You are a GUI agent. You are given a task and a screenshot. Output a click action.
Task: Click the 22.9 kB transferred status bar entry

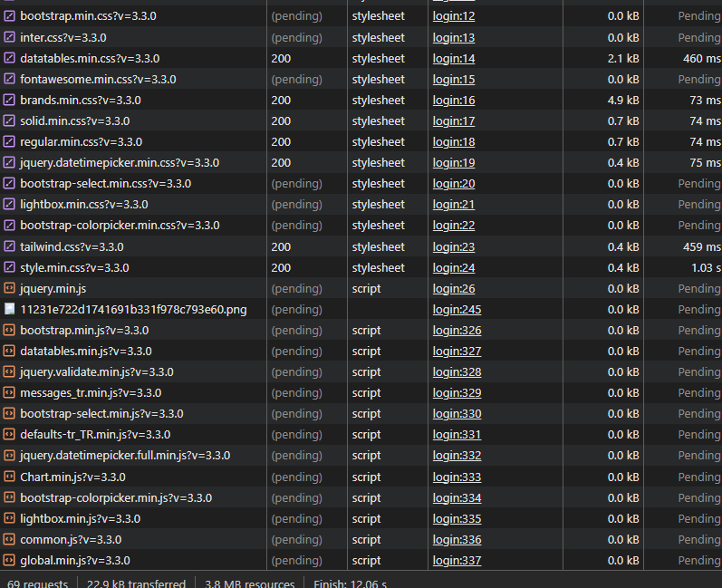(136, 583)
